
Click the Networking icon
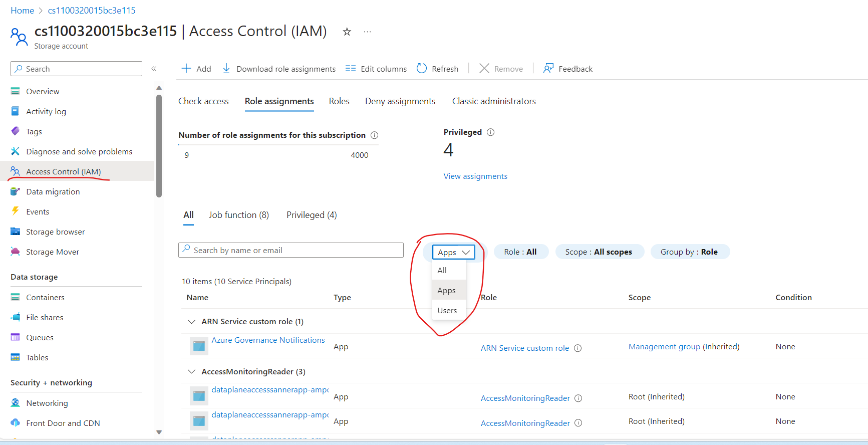[16, 403]
